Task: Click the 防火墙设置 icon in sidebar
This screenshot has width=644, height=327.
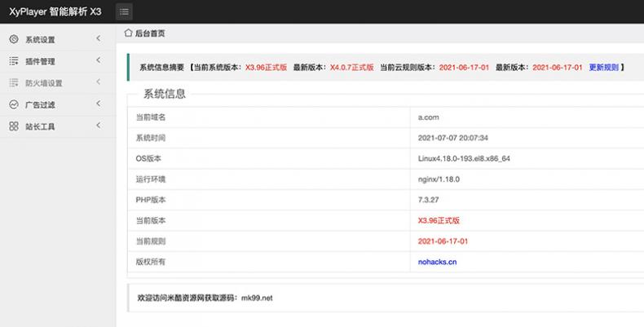Action: pos(14,83)
